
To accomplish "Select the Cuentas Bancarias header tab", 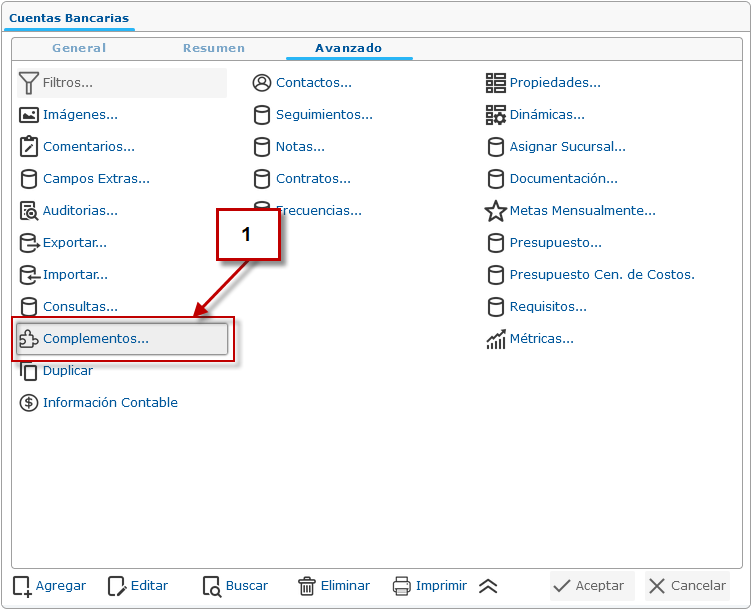I will pyautogui.click(x=69, y=18).
